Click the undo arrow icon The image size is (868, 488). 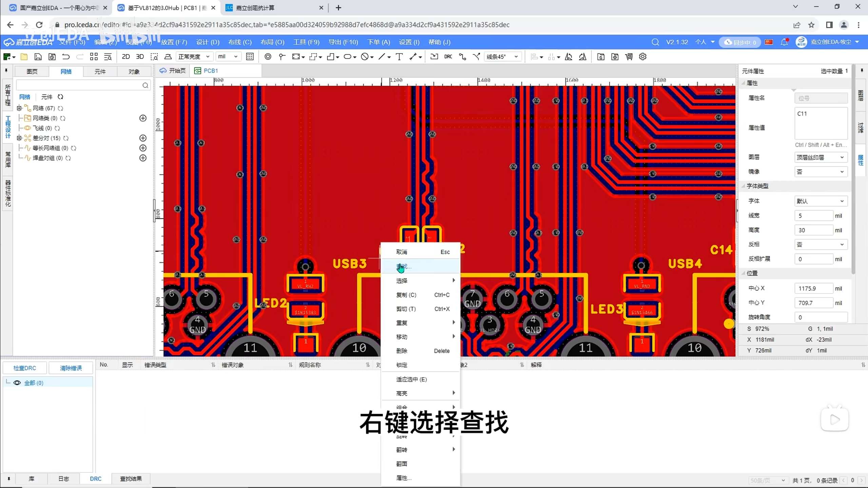point(66,57)
